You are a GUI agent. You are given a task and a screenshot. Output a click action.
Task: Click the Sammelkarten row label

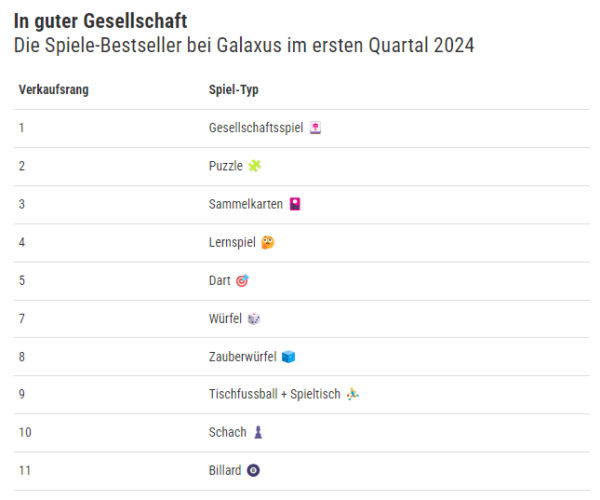tap(246, 204)
